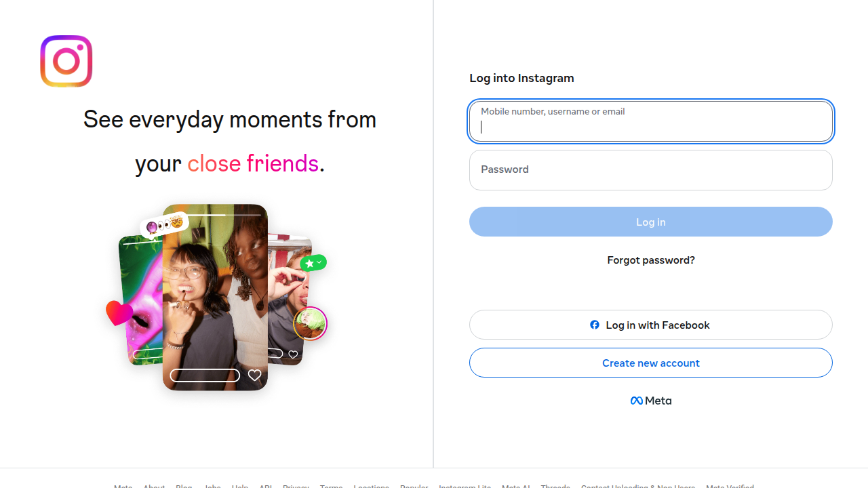The height and width of the screenshot is (488, 868).
Task: Click the Facebook icon in the login button
Action: tap(595, 325)
